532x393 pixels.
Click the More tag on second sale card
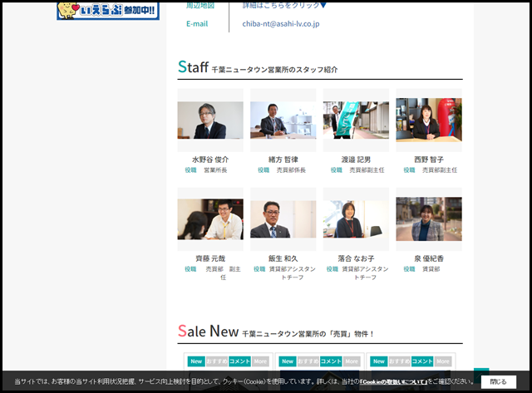[352, 361]
